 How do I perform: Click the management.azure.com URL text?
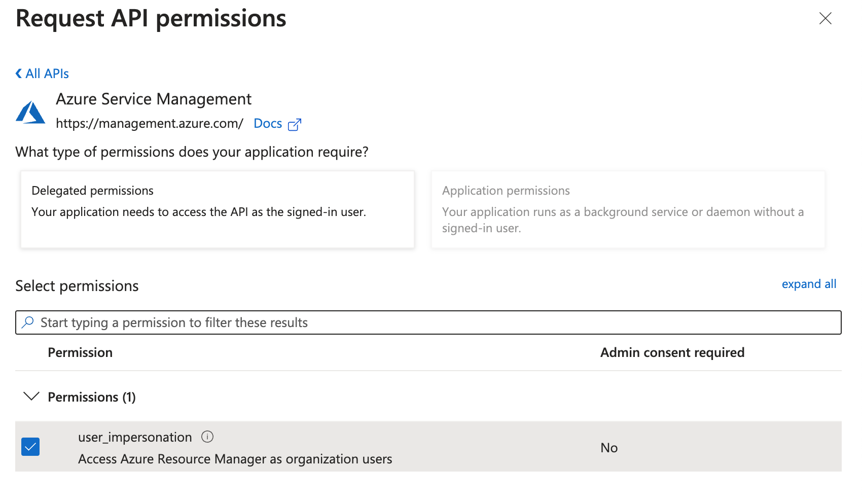[150, 124]
